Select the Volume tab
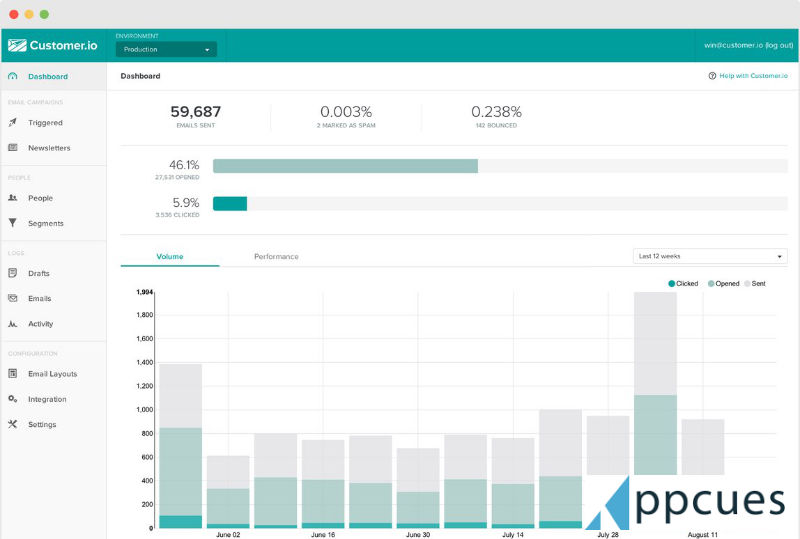 (170, 257)
